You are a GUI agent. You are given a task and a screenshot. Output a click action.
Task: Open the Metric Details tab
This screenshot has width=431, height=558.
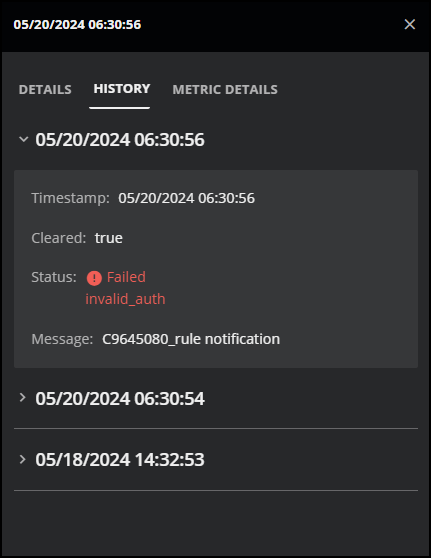click(x=225, y=89)
